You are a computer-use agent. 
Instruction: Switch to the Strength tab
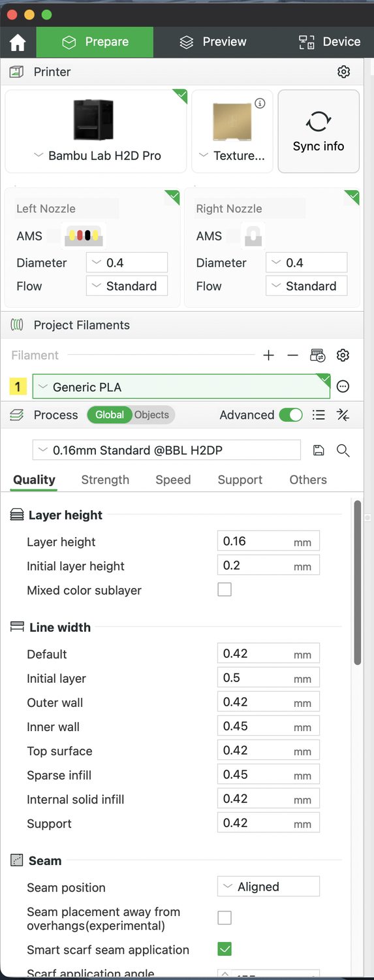pos(105,480)
